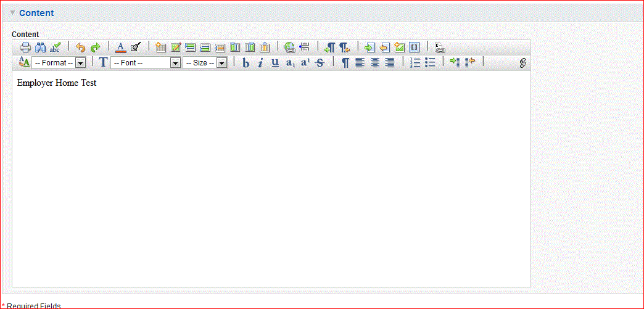Image resolution: width=644 pixels, height=309 pixels.
Task: Click document link icon marked E
Action: pos(439,47)
